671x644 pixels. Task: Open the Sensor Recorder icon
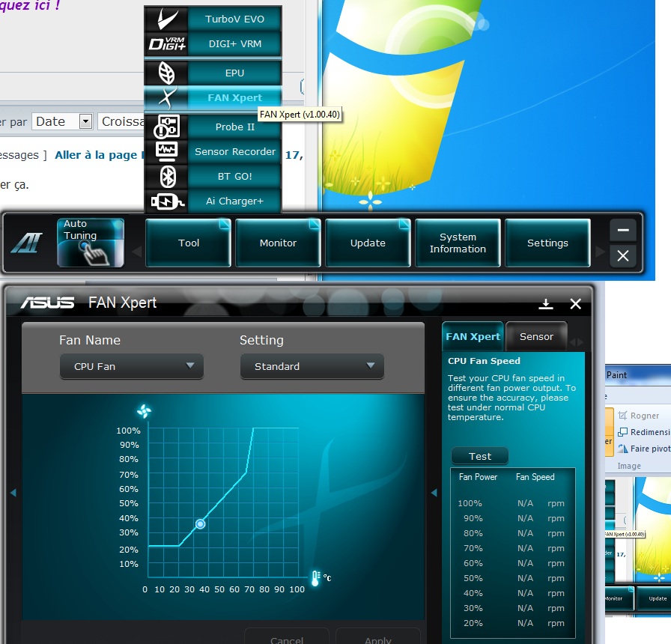click(x=165, y=151)
